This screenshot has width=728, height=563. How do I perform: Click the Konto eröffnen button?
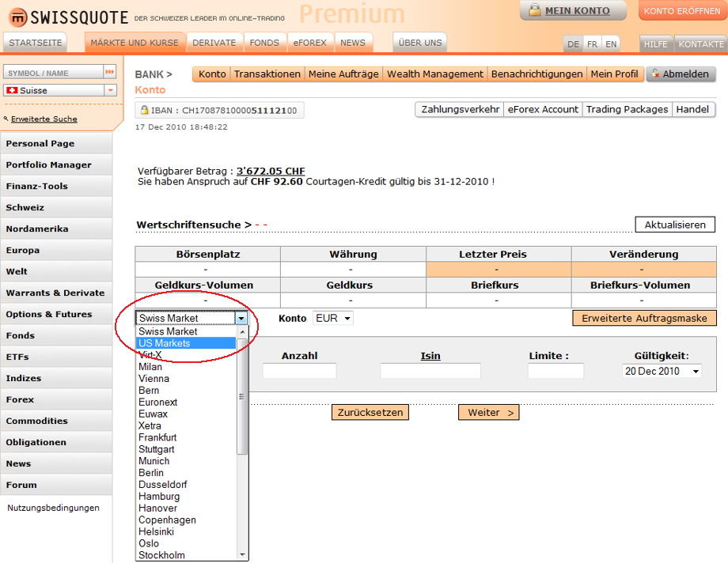[x=682, y=11]
